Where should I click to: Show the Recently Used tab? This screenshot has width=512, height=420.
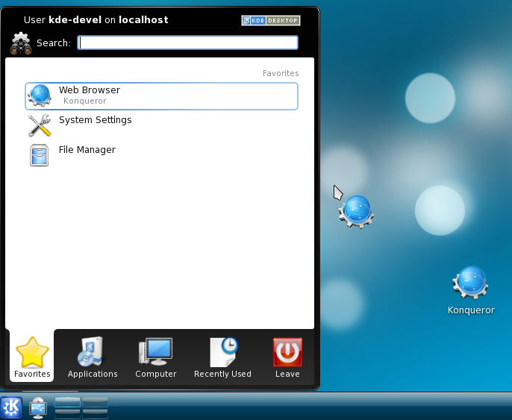click(222, 358)
